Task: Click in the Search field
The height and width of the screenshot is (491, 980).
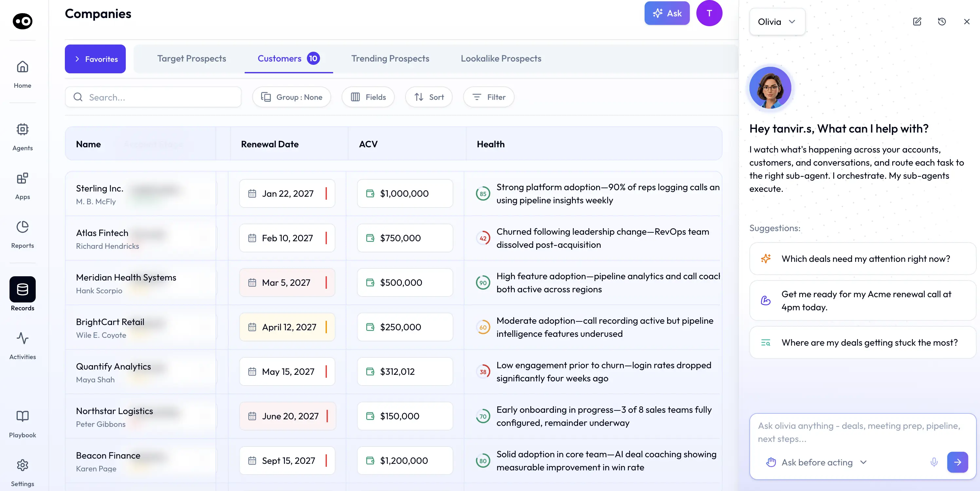Action: (153, 97)
